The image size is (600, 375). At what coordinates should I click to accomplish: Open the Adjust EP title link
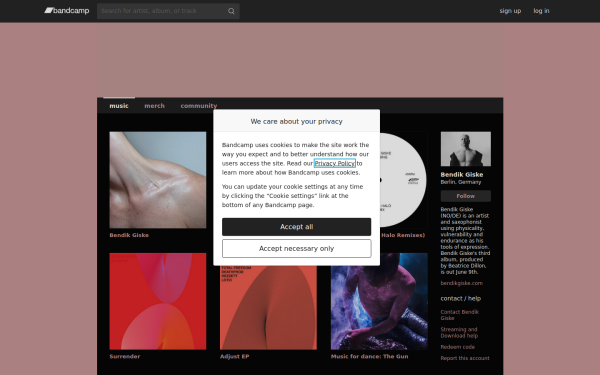[x=235, y=357]
